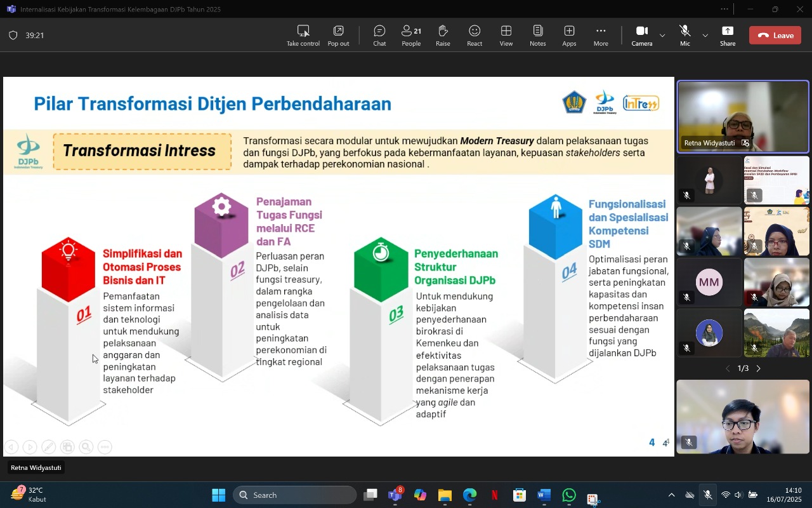Open the meeting Chat panel
This screenshot has width=812, height=508.
tap(379, 36)
